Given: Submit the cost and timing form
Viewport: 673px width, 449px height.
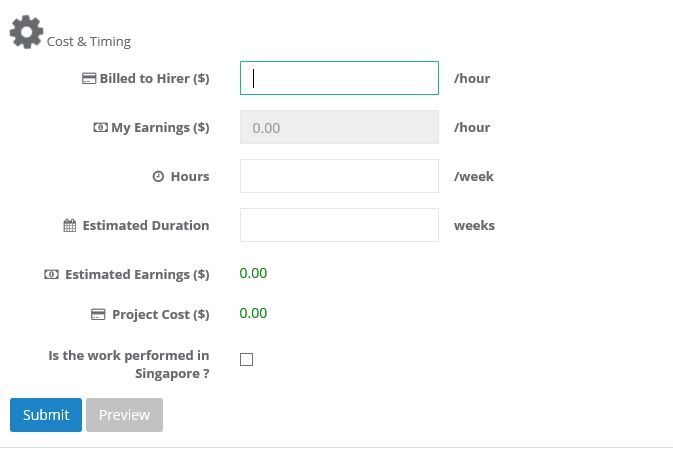Looking at the screenshot, I should click(46, 415).
